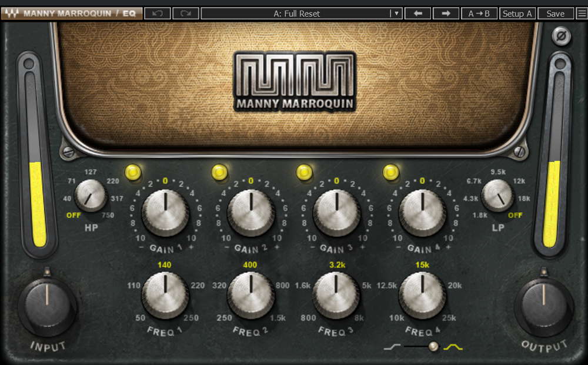This screenshot has height=365, width=588.
Task: Open the hamburger menu at top right
Action: coord(582,14)
